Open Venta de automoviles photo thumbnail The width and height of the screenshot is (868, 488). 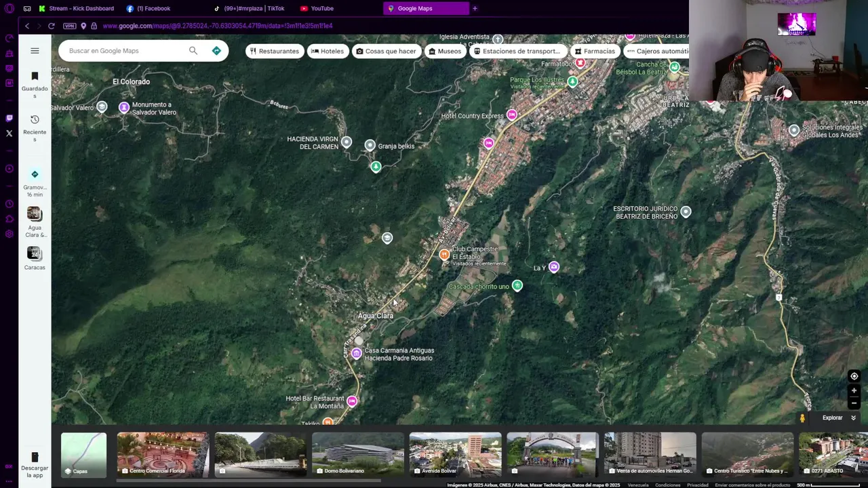click(650, 454)
